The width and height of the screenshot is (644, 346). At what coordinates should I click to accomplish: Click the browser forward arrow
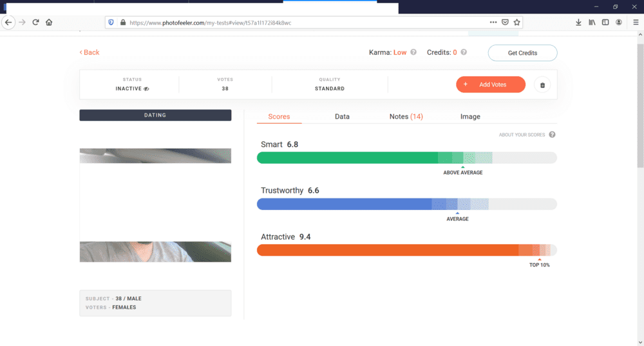(22, 22)
